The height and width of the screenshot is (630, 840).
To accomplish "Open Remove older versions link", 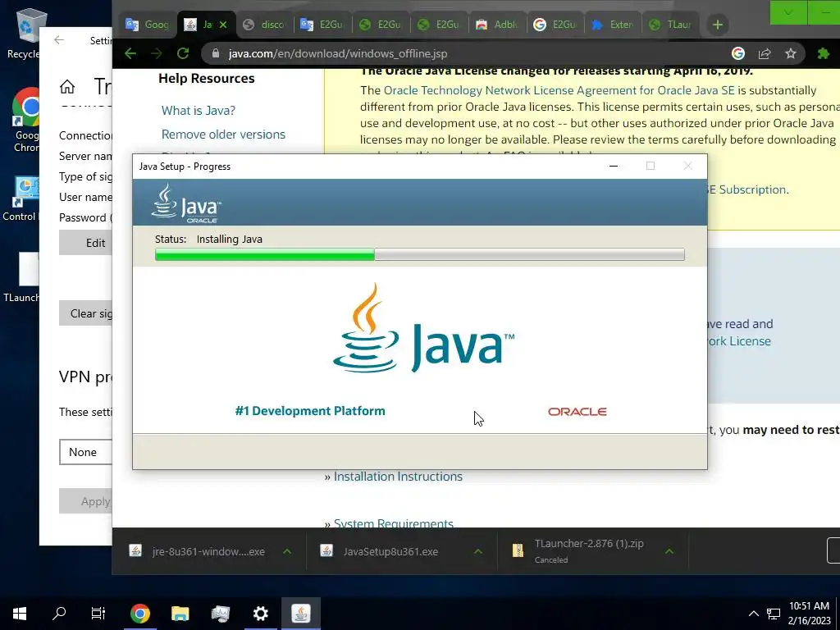I will 223,135.
